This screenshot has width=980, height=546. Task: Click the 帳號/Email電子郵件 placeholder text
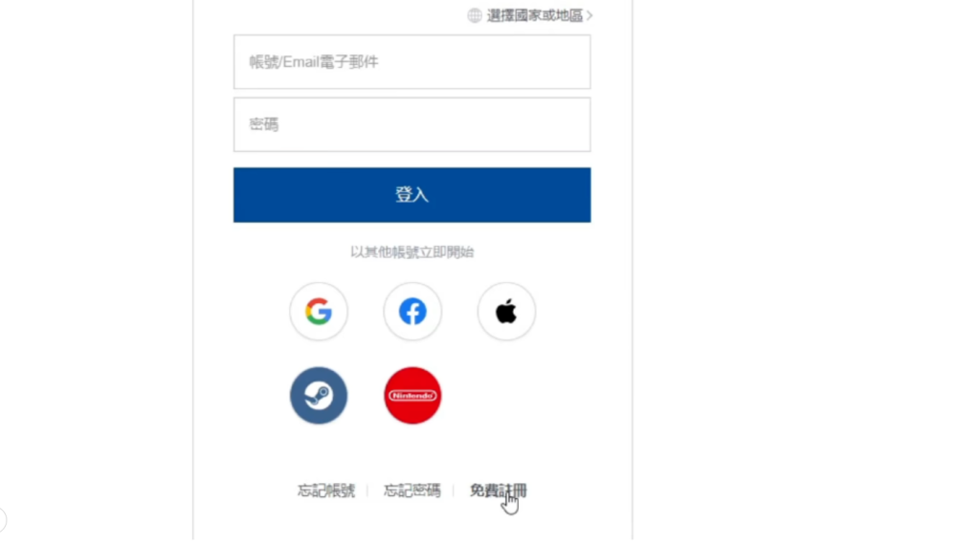point(314,62)
